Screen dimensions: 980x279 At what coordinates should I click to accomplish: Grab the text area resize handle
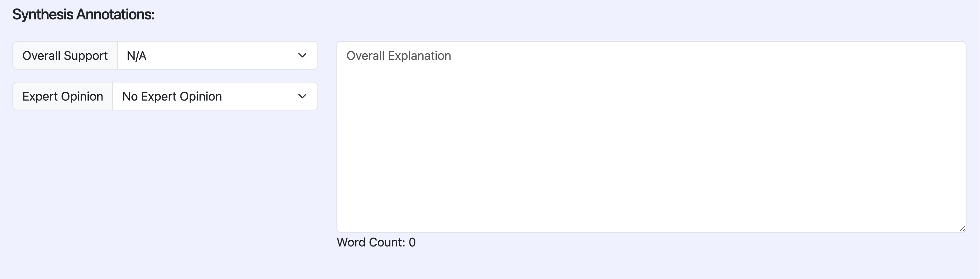(962, 228)
